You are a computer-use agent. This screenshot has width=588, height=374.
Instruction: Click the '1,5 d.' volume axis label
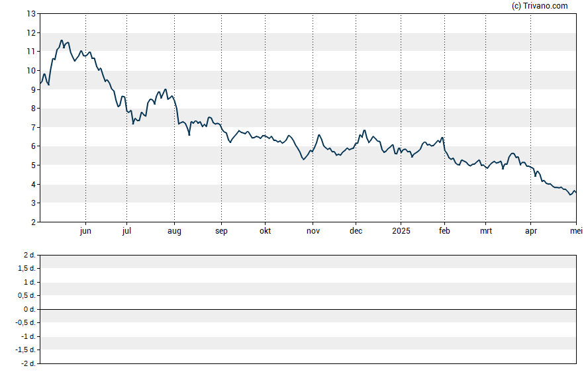point(26,268)
